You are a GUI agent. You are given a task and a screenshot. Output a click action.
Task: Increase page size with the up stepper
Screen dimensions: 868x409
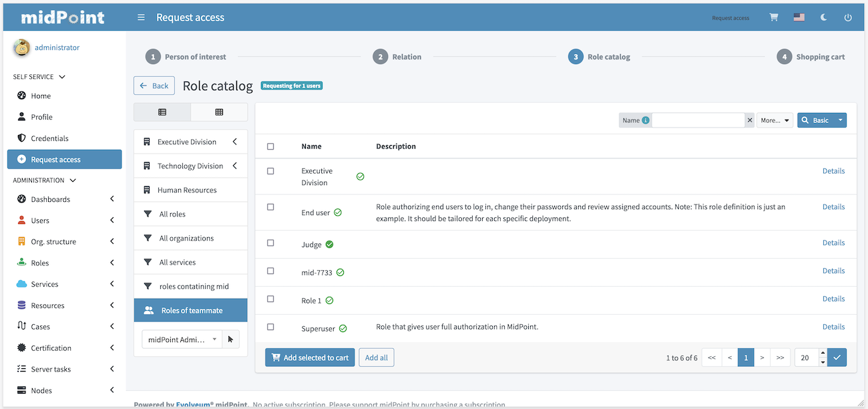[823, 354]
